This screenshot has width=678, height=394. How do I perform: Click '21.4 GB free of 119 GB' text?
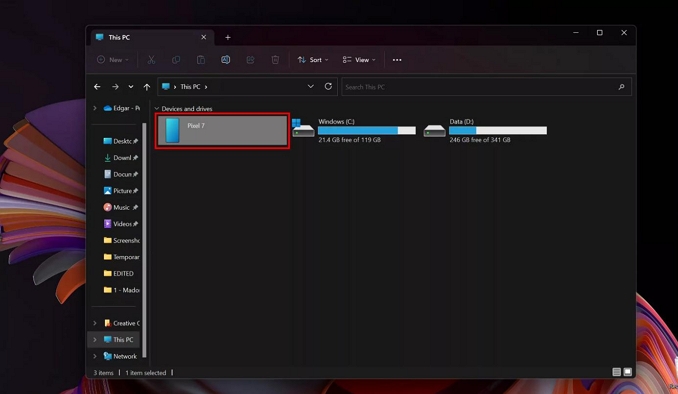tap(349, 140)
